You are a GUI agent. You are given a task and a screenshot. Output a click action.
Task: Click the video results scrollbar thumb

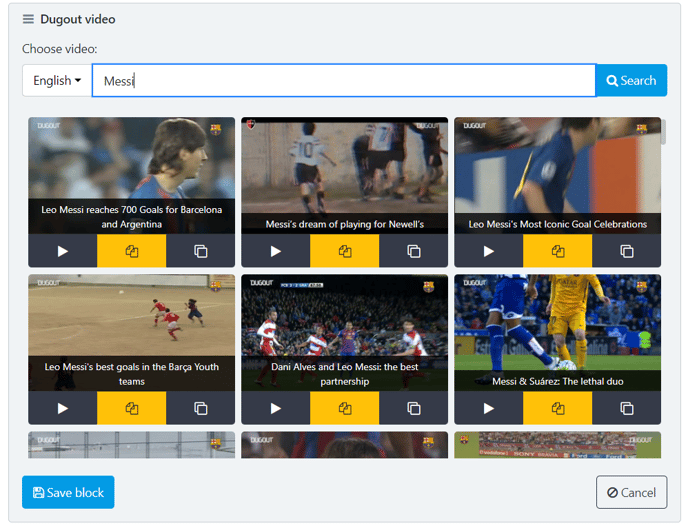click(663, 131)
